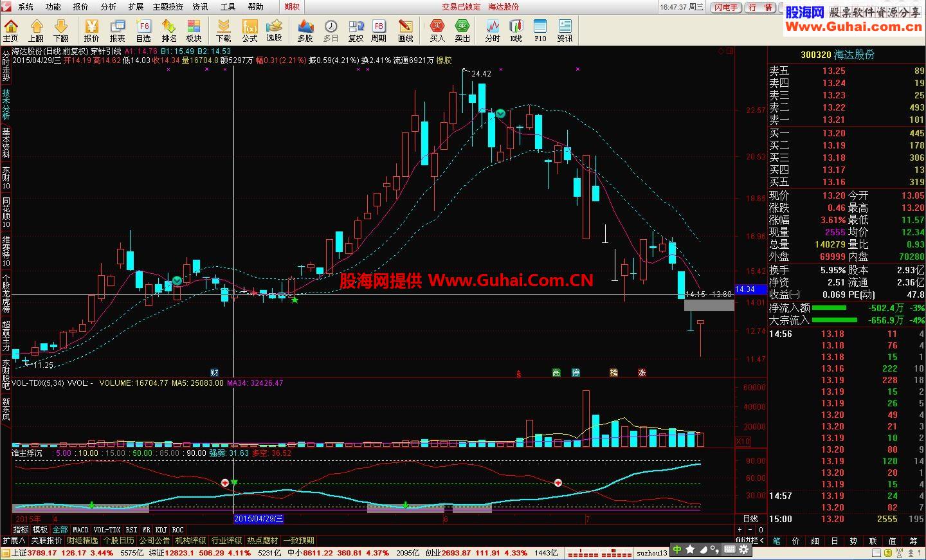Open the 技术分析 left sidebar tab
This screenshot has height=560, width=926.
pyautogui.click(x=6, y=104)
